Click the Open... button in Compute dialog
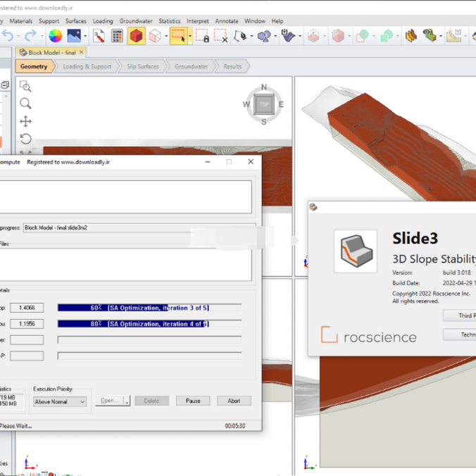Image resolution: width=476 pixels, height=476 pixels. [110, 401]
